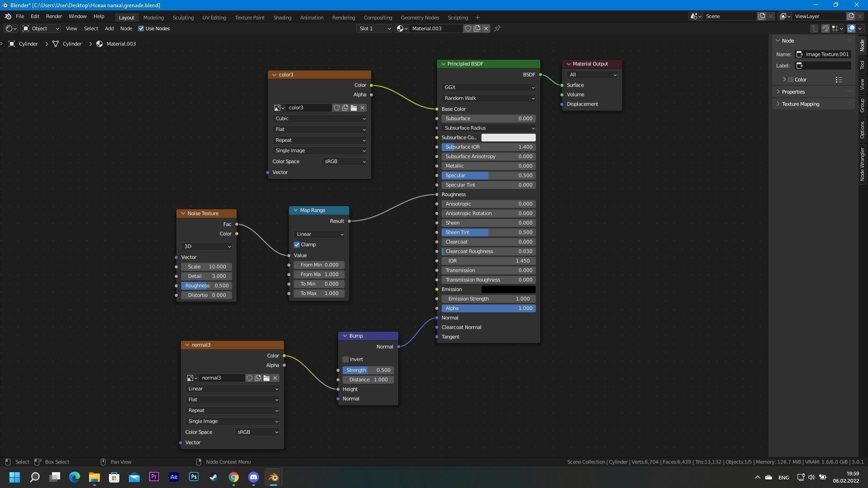Screen dimensions: 868x488
Task: Toggle the Use Nodes checkbox
Action: tap(141, 28)
